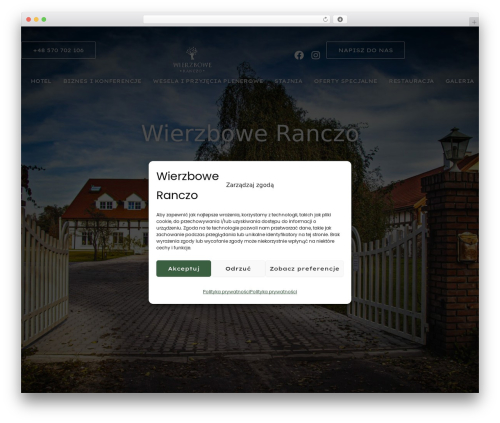Minimize the window with the yellow button

coord(36,19)
